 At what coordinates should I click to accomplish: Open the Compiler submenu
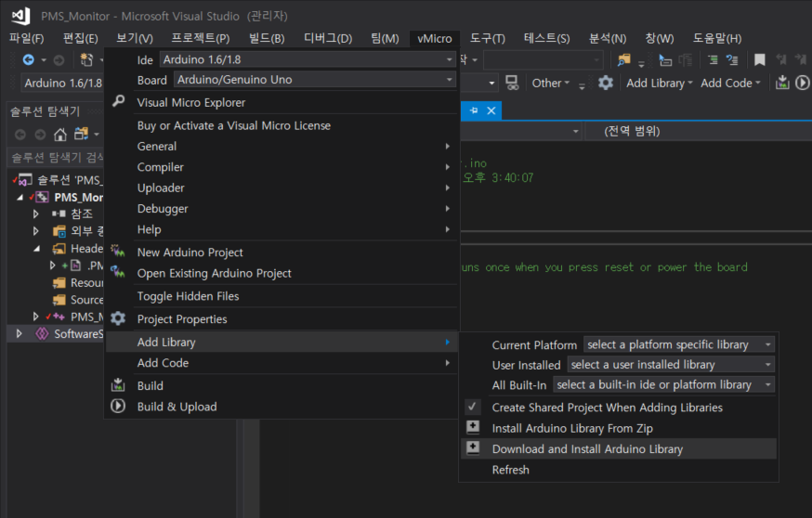282,167
